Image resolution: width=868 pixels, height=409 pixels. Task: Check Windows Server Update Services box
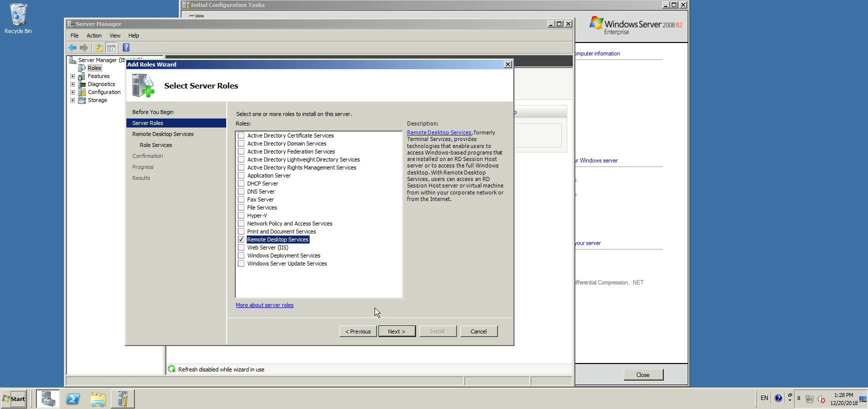click(x=241, y=263)
